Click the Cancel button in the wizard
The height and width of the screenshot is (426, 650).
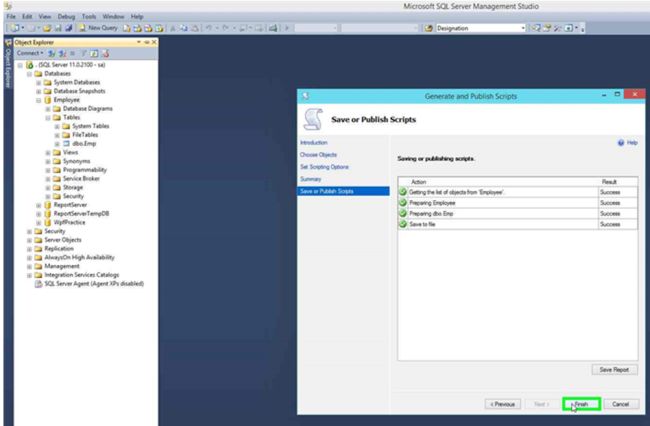[x=621, y=404]
